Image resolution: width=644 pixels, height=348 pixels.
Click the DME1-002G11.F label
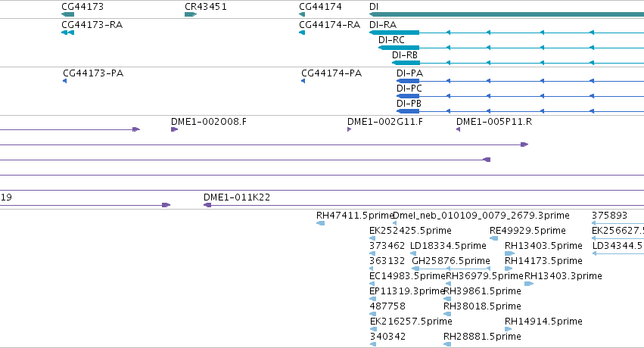click(385, 122)
